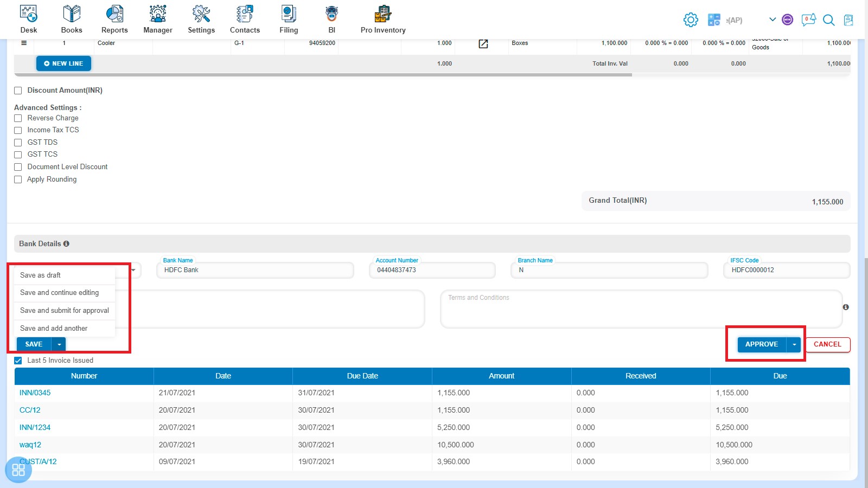The width and height of the screenshot is (868, 488).
Task: Open the company selector chevron in header
Action: pos(773,20)
